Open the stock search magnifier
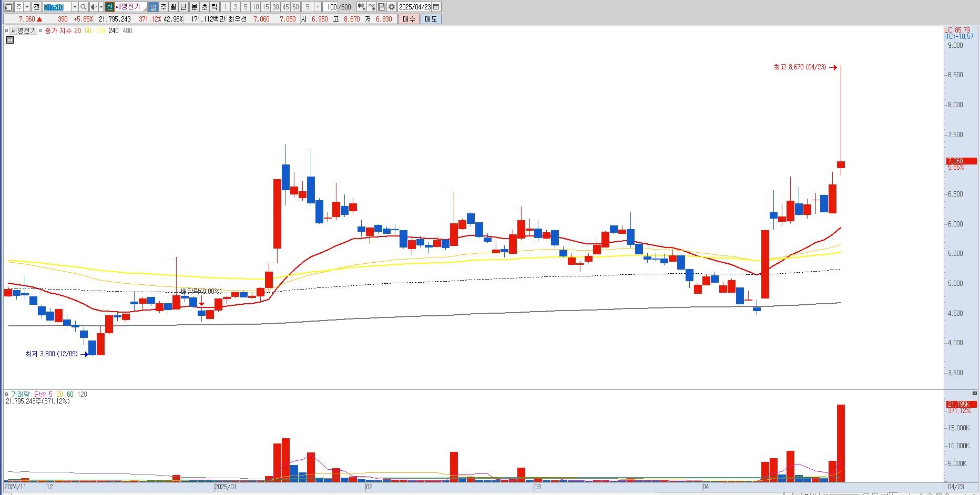This screenshot has width=980, height=495. tap(83, 7)
